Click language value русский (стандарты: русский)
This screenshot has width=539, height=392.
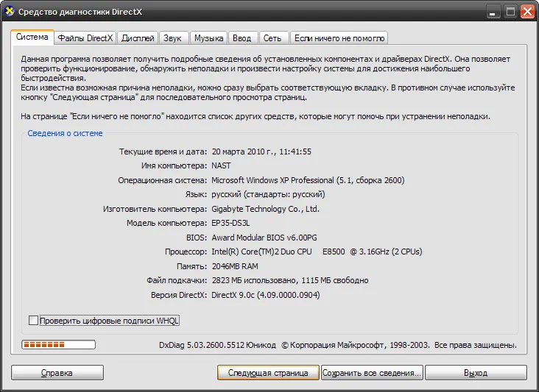pyautogui.click(x=268, y=194)
